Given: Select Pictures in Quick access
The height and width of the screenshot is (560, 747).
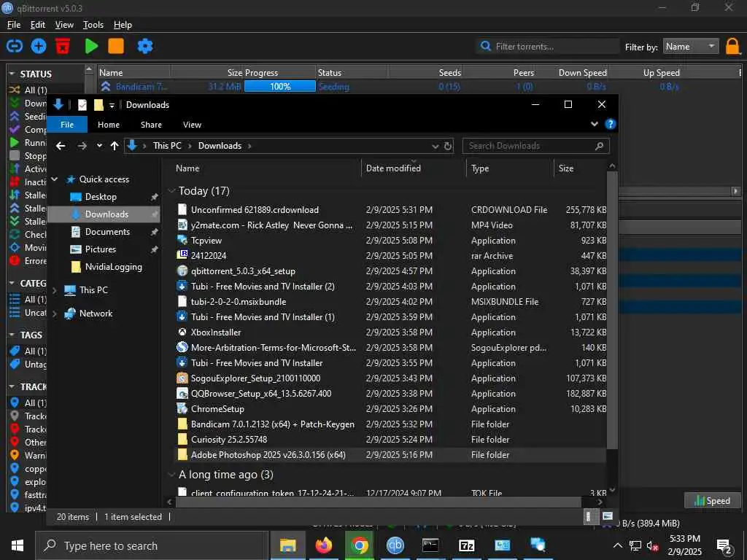Looking at the screenshot, I should pos(100,249).
